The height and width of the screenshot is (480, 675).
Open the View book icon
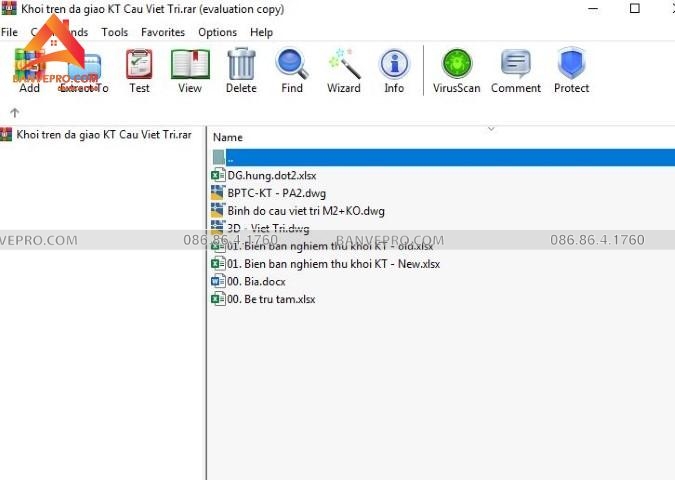[190, 64]
